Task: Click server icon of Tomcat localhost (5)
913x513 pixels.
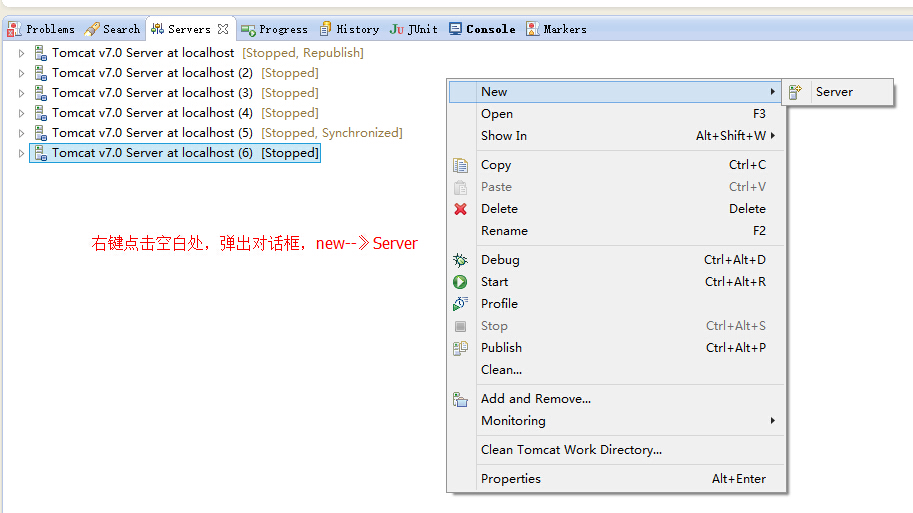Action: pyautogui.click(x=41, y=133)
